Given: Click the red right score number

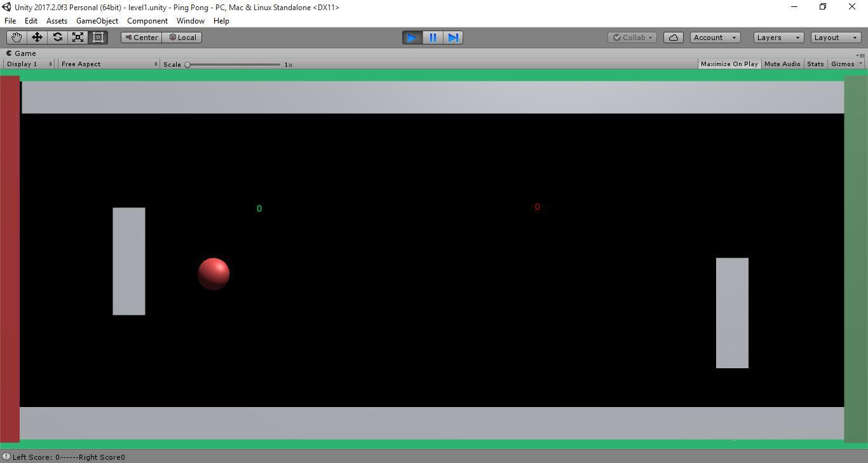Looking at the screenshot, I should (537, 207).
